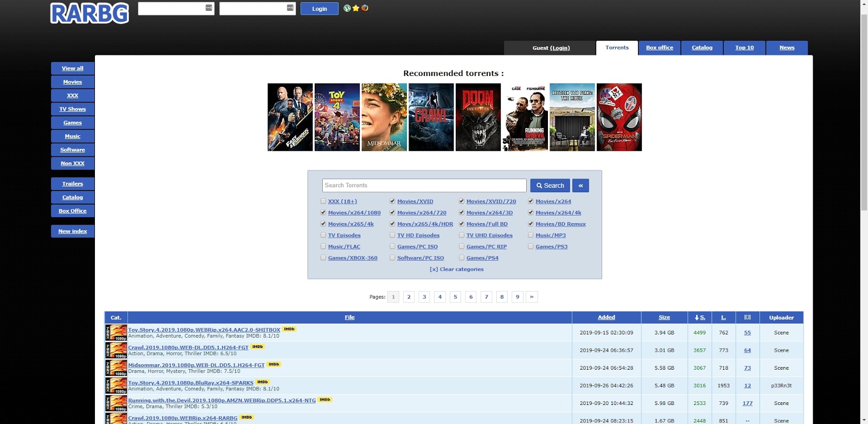The image size is (868, 424).
Task: Check the Music/FLAC checkbox
Action: pyautogui.click(x=323, y=247)
